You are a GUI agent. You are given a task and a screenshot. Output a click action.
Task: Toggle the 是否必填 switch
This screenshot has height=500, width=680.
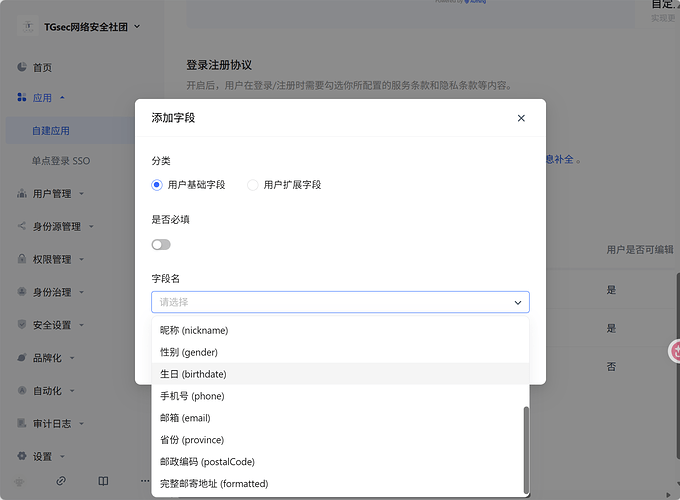(161, 245)
